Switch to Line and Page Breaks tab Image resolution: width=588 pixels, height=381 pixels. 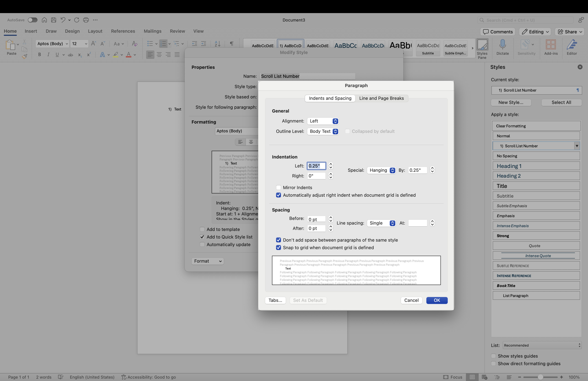[382, 98]
